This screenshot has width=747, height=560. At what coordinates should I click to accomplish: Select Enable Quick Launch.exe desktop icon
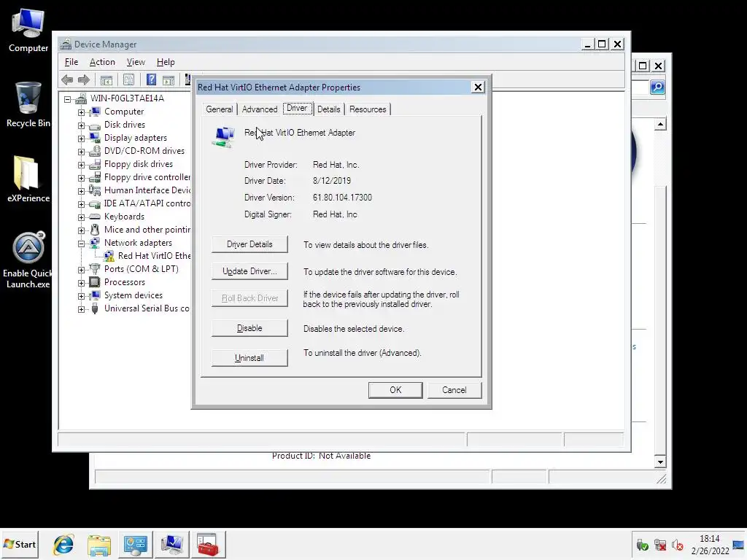coord(28,260)
